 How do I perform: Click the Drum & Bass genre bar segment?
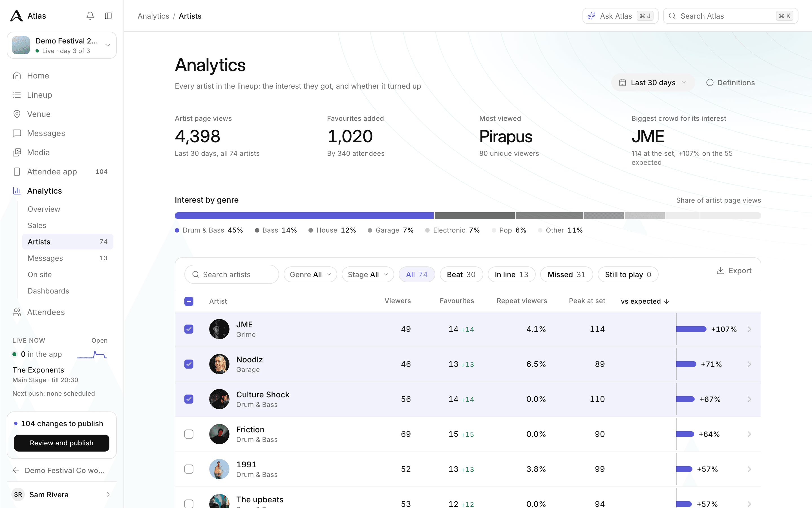tap(304, 216)
